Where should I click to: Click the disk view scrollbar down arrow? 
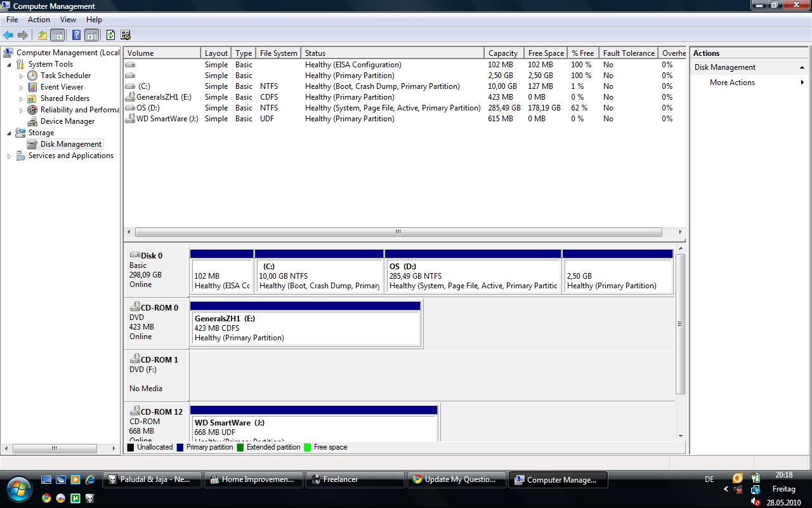(681, 436)
